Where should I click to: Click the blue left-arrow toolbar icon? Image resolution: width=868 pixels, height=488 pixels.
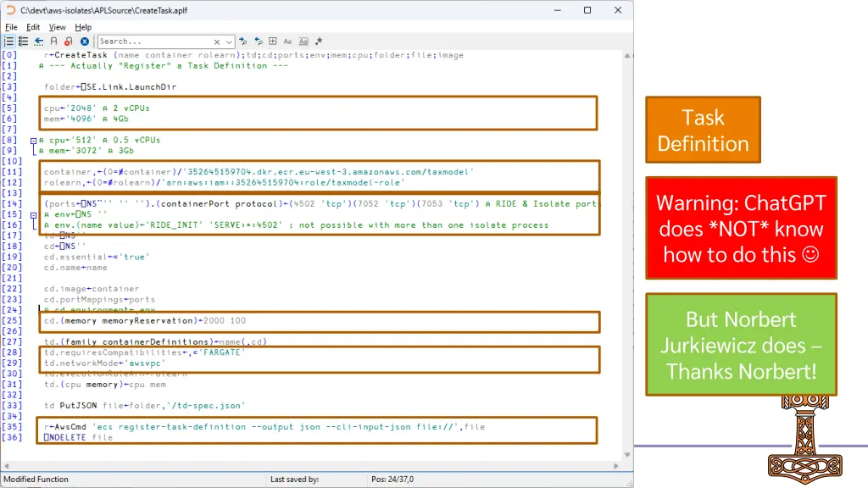(x=39, y=42)
